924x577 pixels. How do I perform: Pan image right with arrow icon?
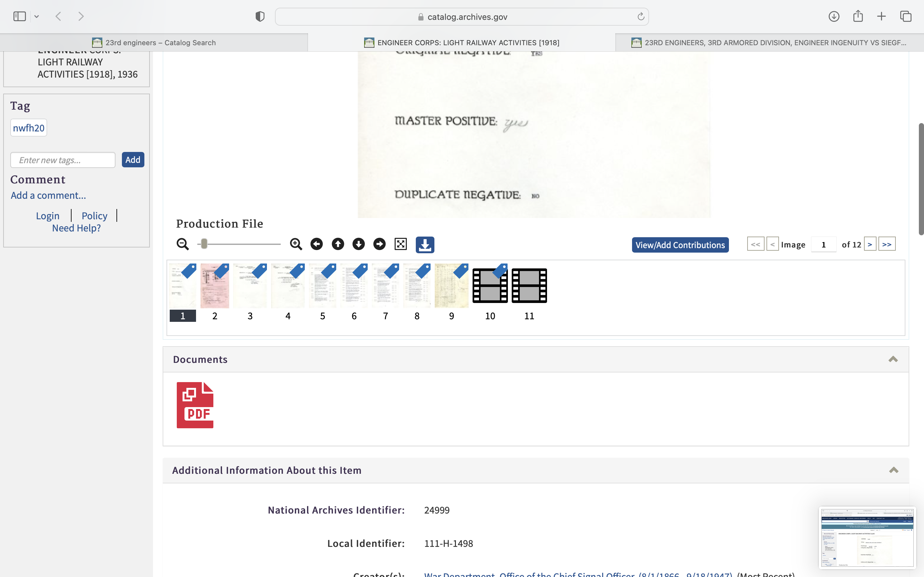tap(379, 244)
